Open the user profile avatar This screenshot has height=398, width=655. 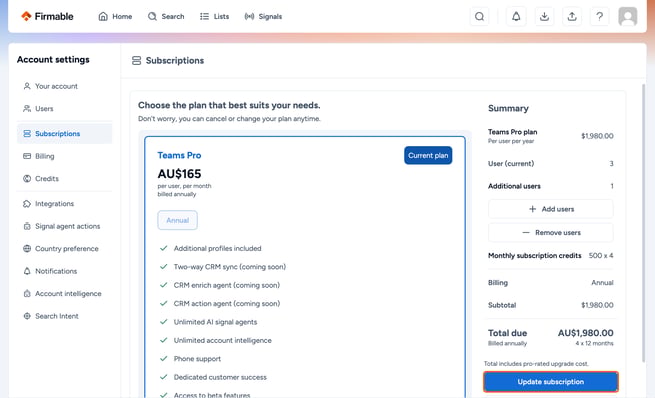click(x=627, y=16)
